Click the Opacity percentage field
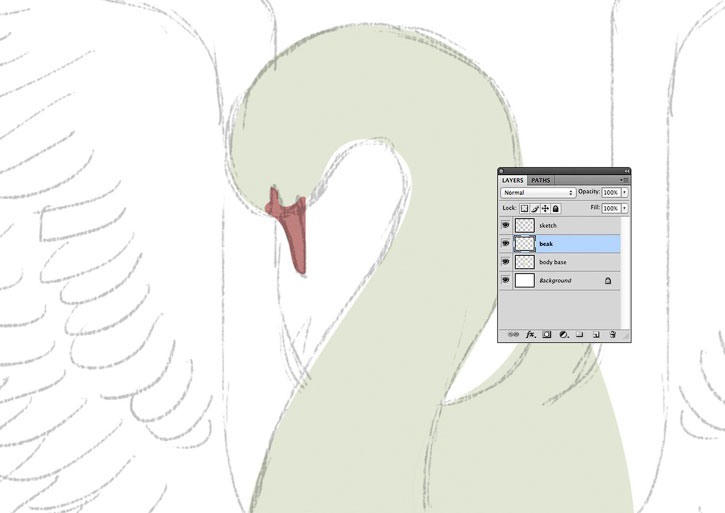 pyautogui.click(x=611, y=192)
